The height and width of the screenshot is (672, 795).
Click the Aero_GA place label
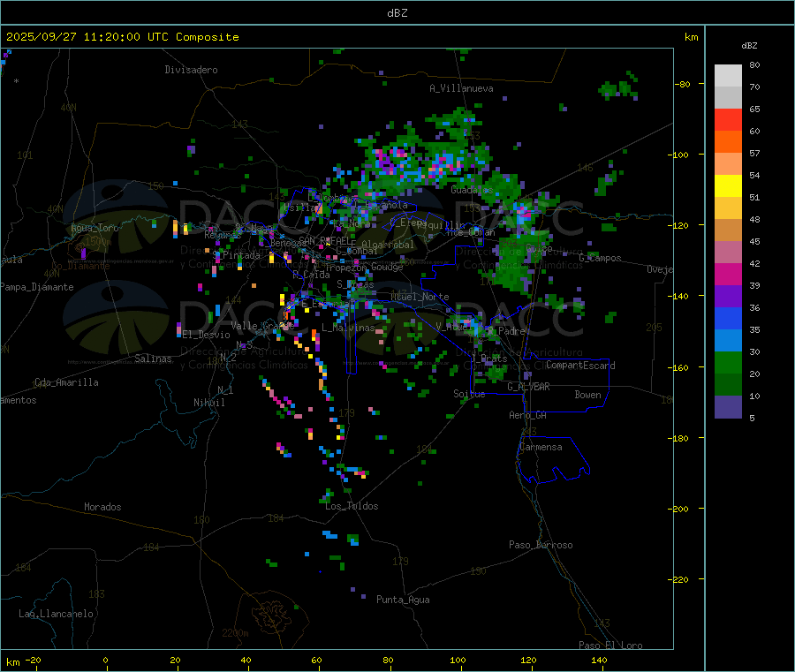(x=528, y=415)
